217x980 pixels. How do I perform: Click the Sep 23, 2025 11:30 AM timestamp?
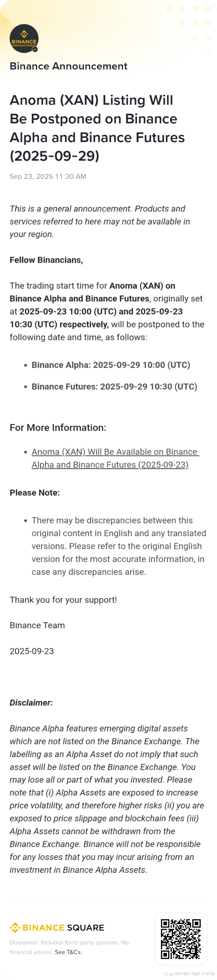[x=48, y=176]
